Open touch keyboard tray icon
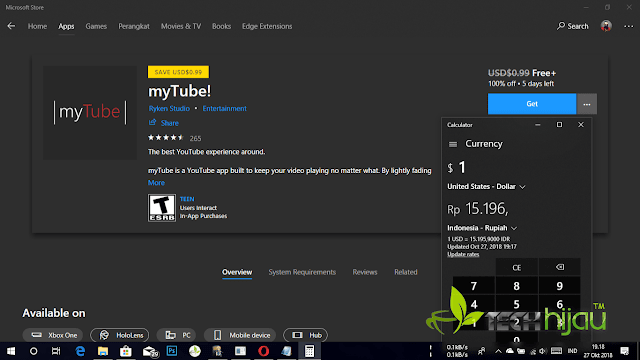640x360 pixels. coord(556,351)
